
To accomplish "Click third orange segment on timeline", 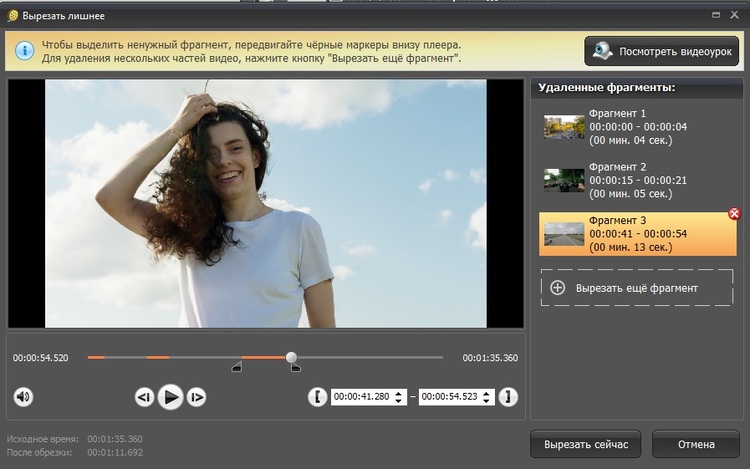I will tap(264, 357).
